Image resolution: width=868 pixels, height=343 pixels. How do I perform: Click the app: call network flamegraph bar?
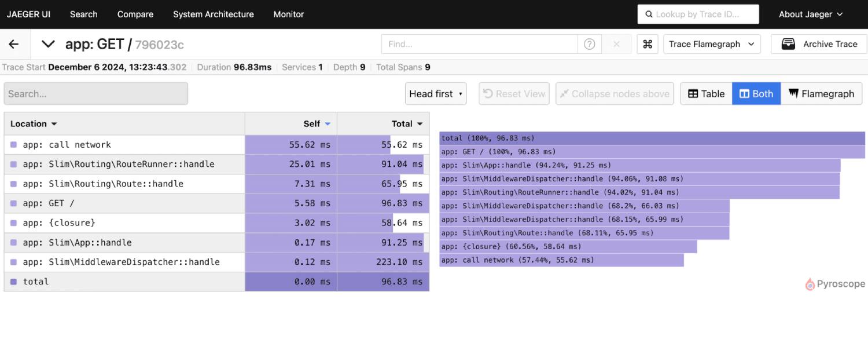[x=561, y=260]
